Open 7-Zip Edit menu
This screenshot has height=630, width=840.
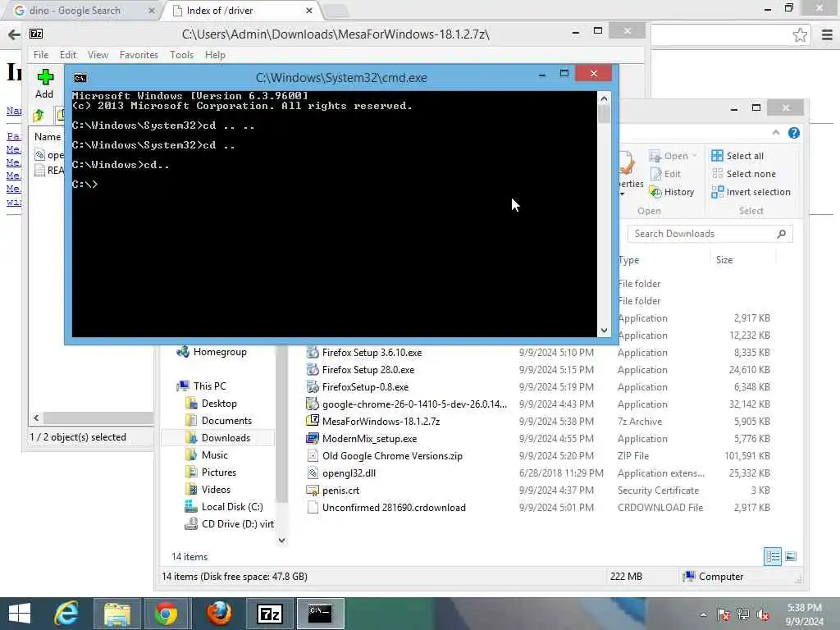click(67, 55)
